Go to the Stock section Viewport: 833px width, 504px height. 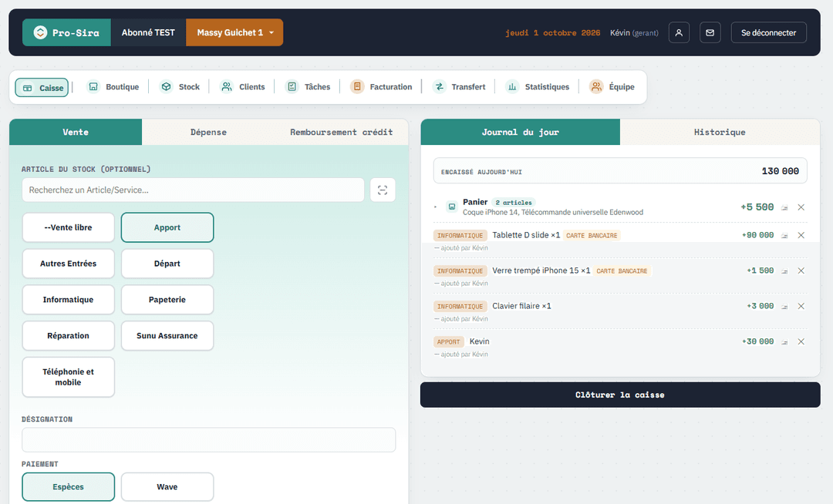click(180, 87)
